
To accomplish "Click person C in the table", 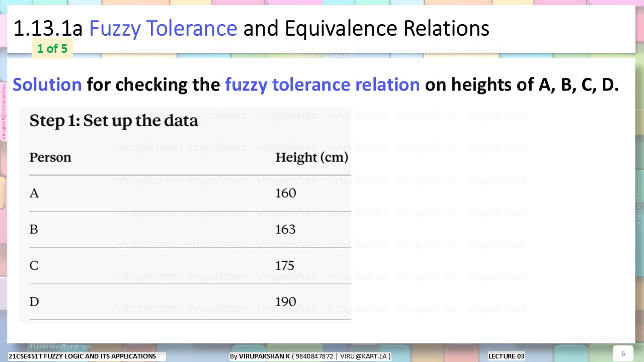I will click(x=34, y=265).
